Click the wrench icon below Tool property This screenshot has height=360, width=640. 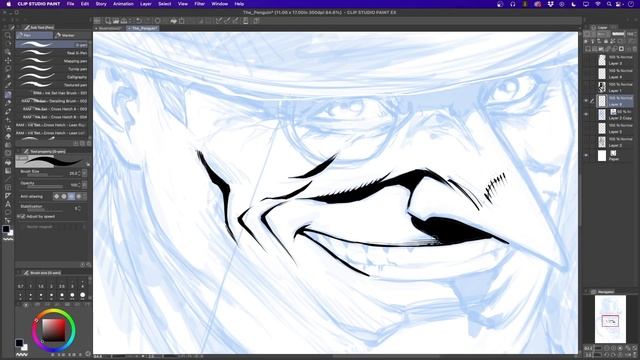click(89, 265)
